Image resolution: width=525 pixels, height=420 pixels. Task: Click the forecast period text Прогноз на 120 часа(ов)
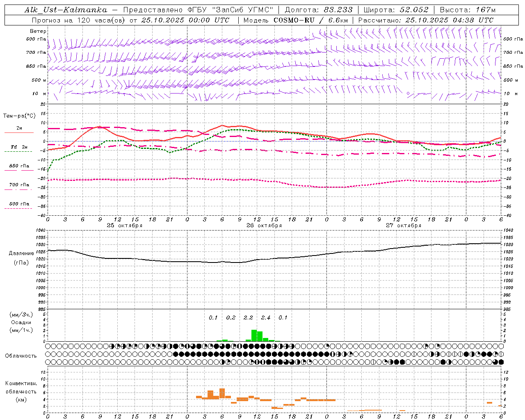point(78,20)
